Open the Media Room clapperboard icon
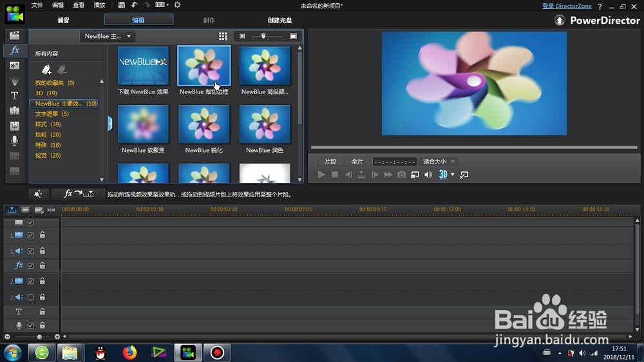644x362 pixels. 14,35
